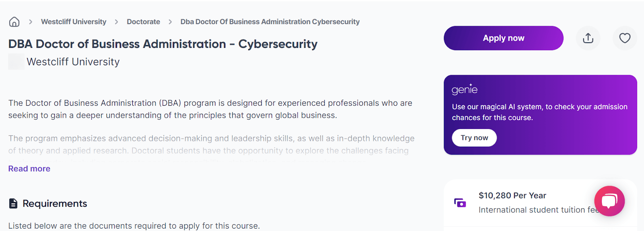This screenshot has height=231, width=644.
Task: Click the Westcliff University logo placeholder
Action: [17, 62]
